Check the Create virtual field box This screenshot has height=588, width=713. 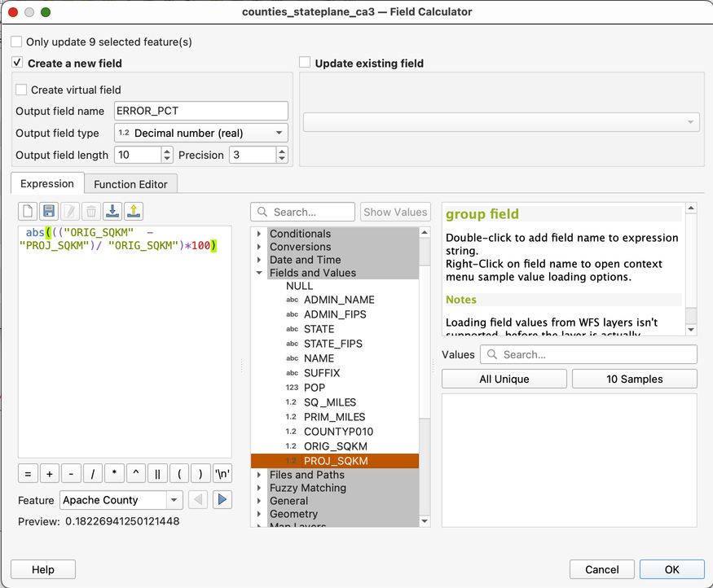pyautogui.click(x=22, y=90)
